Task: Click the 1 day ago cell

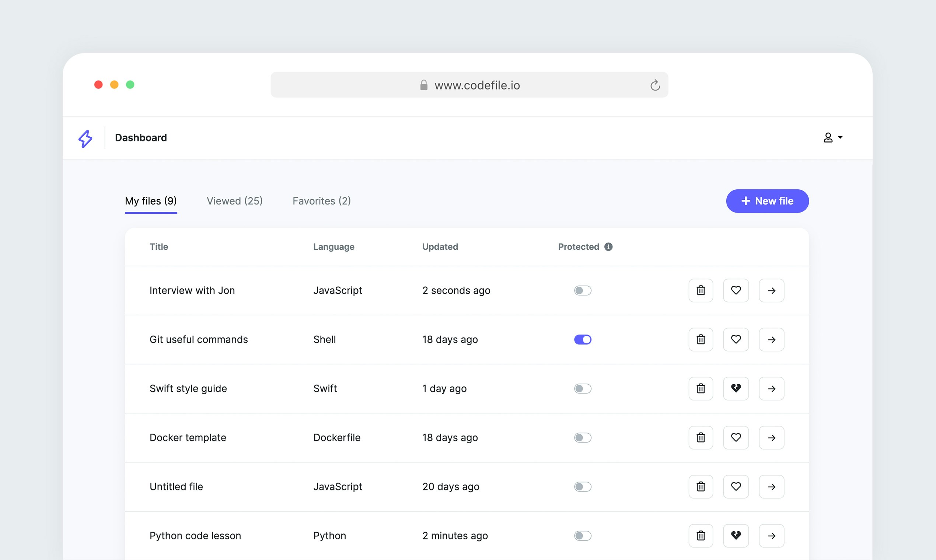Action: click(444, 389)
